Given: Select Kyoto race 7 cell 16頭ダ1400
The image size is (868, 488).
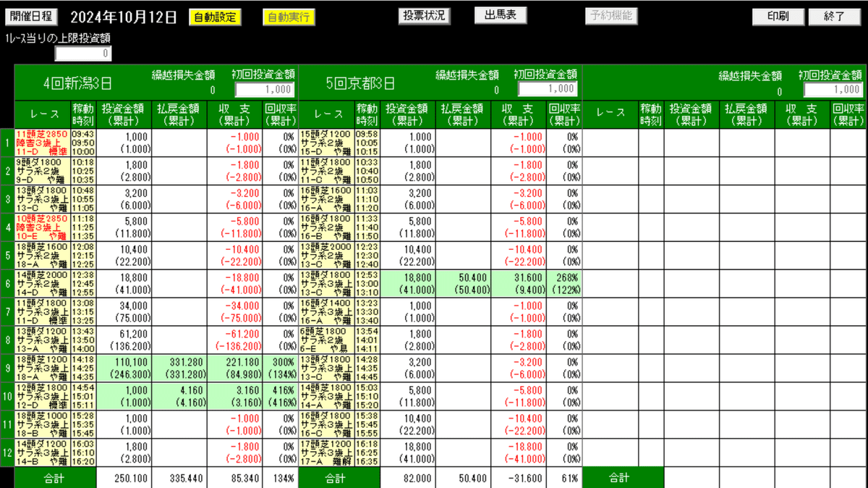Looking at the screenshot, I should pos(326,311).
